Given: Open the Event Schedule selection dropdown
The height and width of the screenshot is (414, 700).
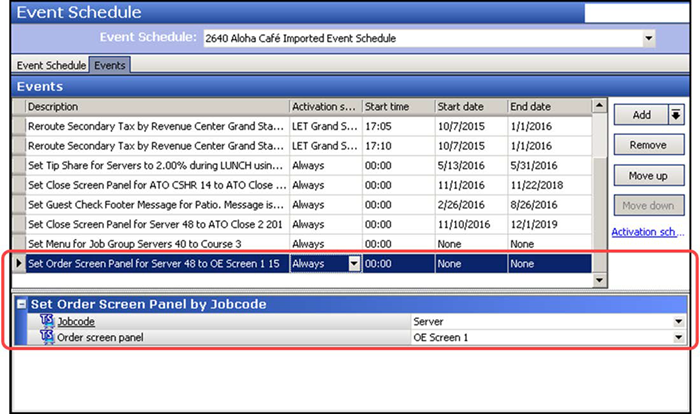Looking at the screenshot, I should (649, 38).
